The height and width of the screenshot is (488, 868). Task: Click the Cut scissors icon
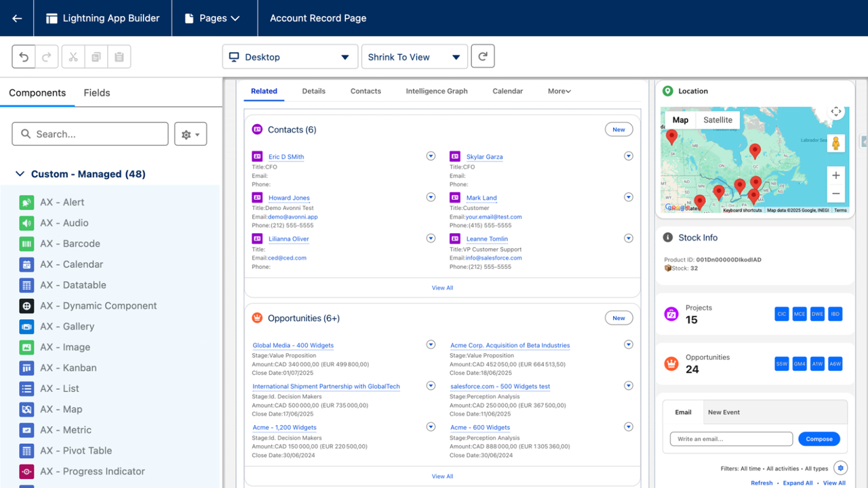click(x=73, y=57)
